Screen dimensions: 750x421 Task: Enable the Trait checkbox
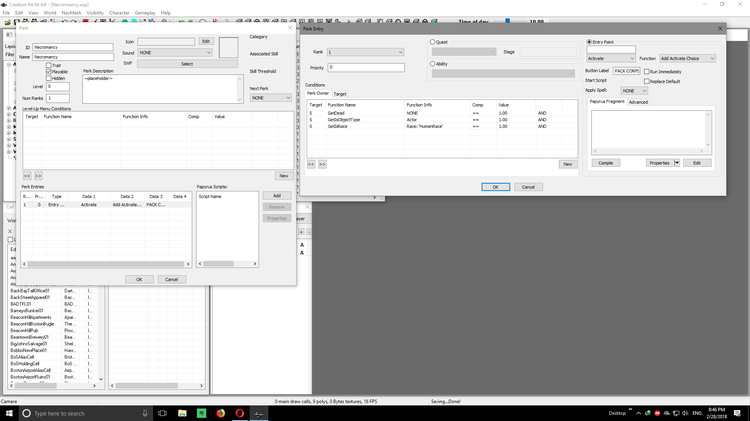(49, 65)
